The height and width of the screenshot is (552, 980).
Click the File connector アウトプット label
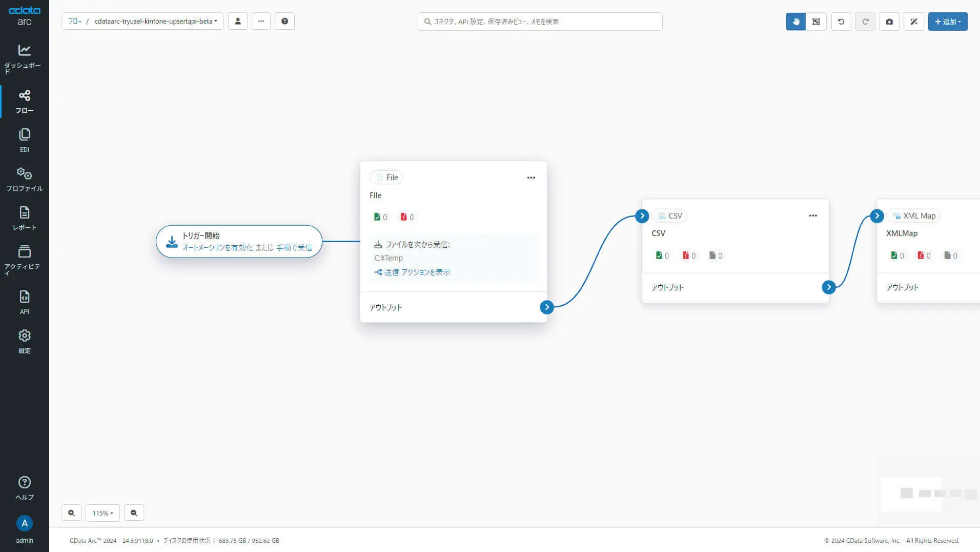[385, 307]
